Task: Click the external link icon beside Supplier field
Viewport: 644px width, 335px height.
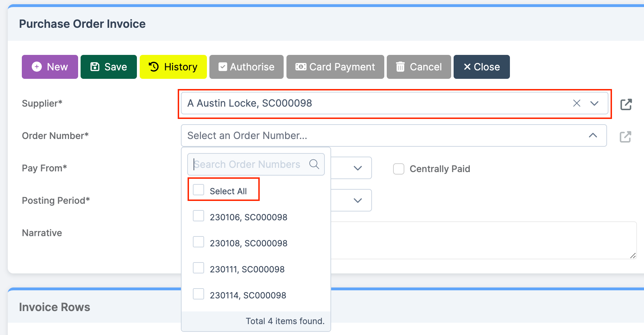Action: click(626, 104)
